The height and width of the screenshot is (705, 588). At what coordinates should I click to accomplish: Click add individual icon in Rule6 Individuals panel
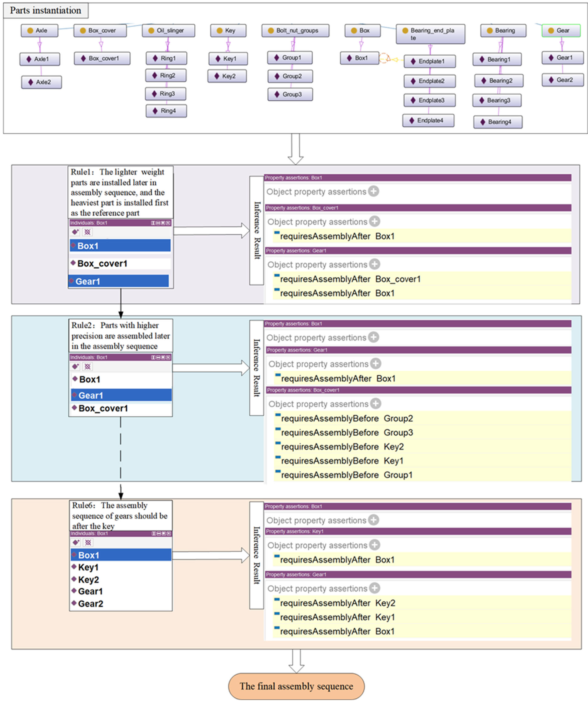pyautogui.click(x=76, y=542)
